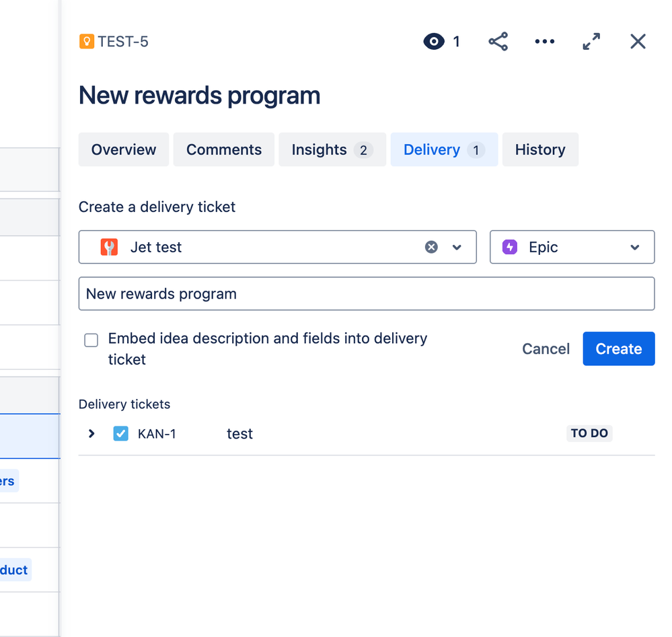Clear the Jet test project selection

pos(431,247)
